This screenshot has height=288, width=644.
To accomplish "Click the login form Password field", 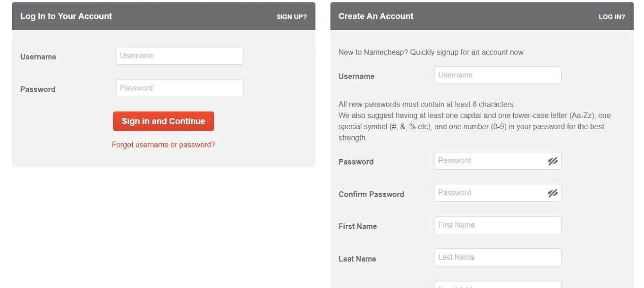I will point(179,88).
